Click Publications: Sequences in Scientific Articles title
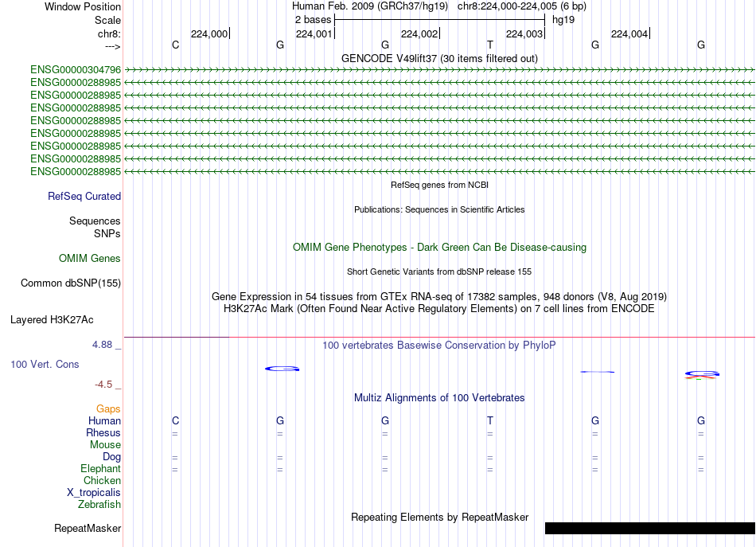This screenshot has height=547, width=756. click(439, 209)
